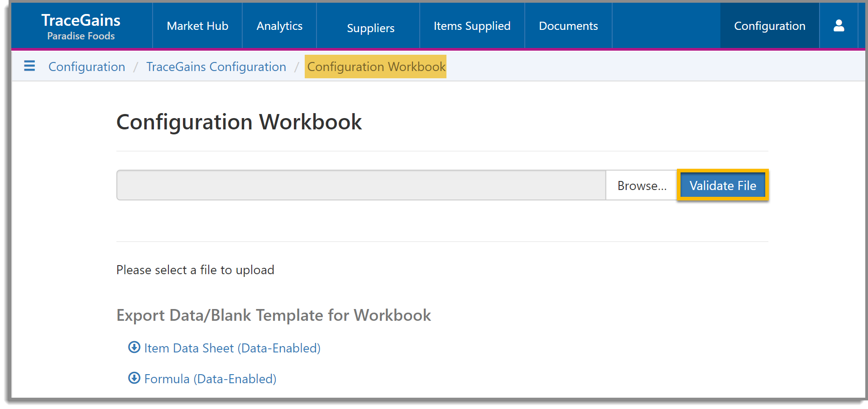Screen dimensions: 868x409
Task: Select Market Hub from the navigation
Action: [x=197, y=26]
